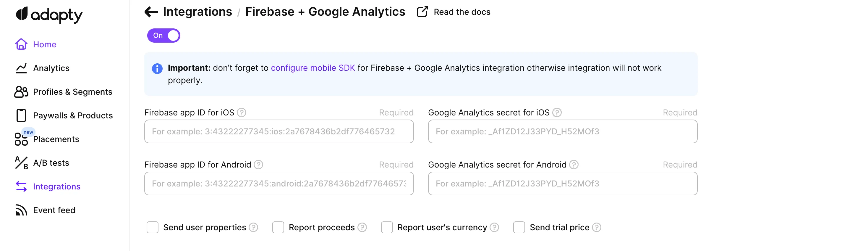868x251 pixels.
Task: Click the help icon beside Firebase app ID for iOS
Action: 242,112
